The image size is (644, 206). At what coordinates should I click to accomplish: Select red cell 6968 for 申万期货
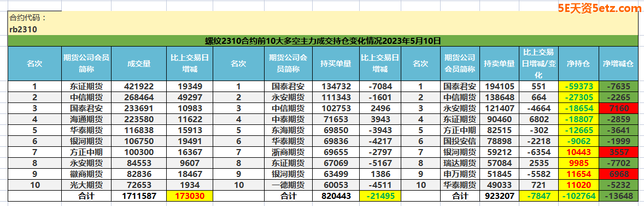[x=618, y=174]
